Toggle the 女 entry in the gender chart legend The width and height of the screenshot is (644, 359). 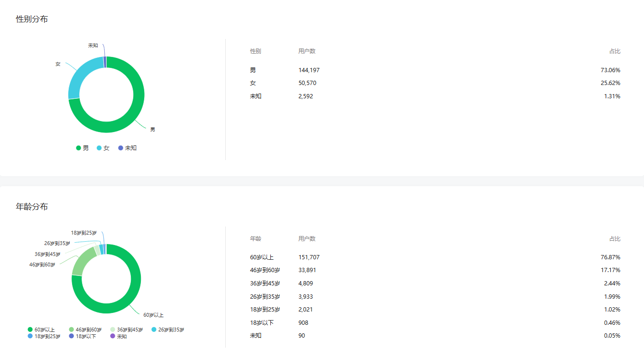coord(103,148)
